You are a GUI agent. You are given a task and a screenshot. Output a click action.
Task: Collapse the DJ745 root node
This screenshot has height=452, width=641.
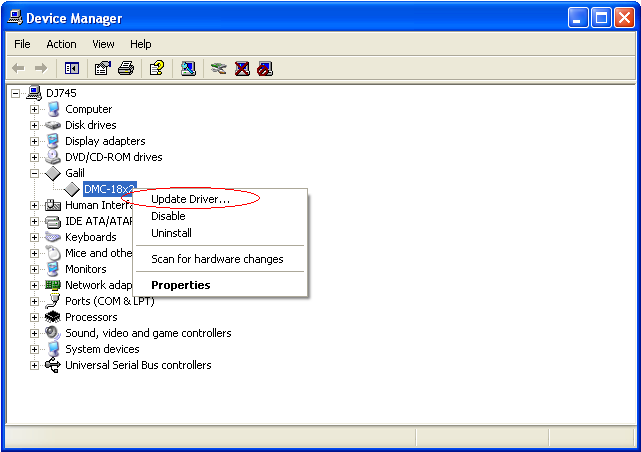pos(16,94)
